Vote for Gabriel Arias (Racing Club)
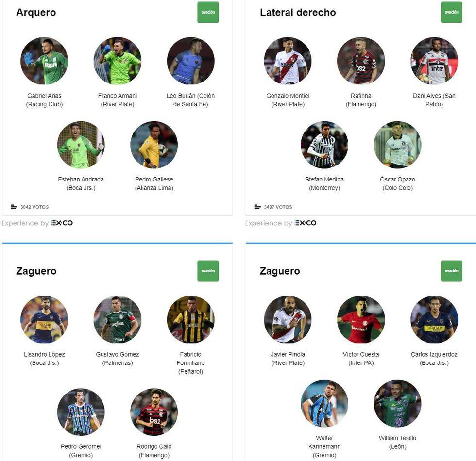Viewport: 476px width, 461px height. (x=44, y=61)
